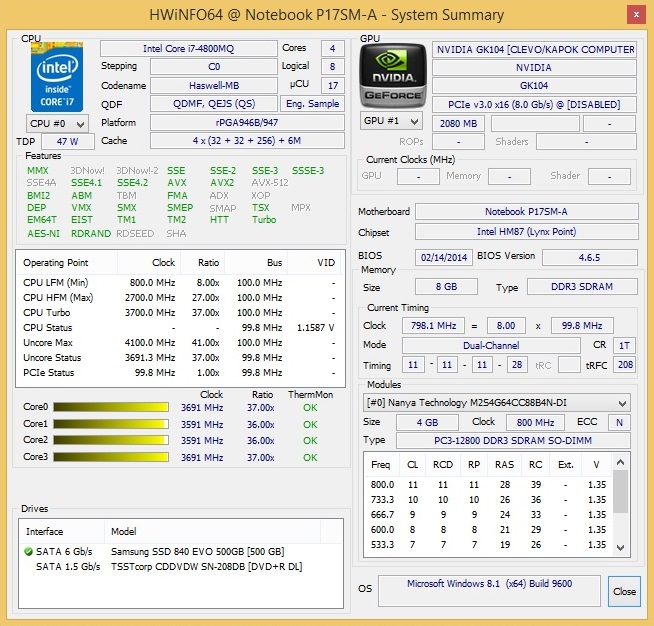
Task: Close the System Summary window with red X
Action: [x=636, y=15]
